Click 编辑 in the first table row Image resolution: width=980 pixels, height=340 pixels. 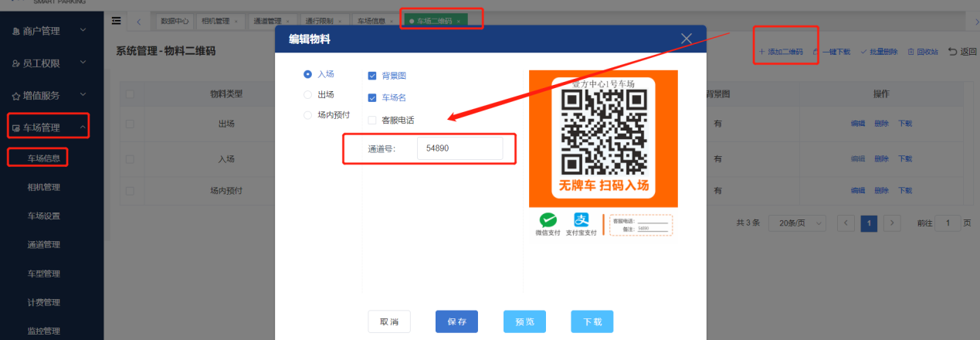click(x=858, y=124)
